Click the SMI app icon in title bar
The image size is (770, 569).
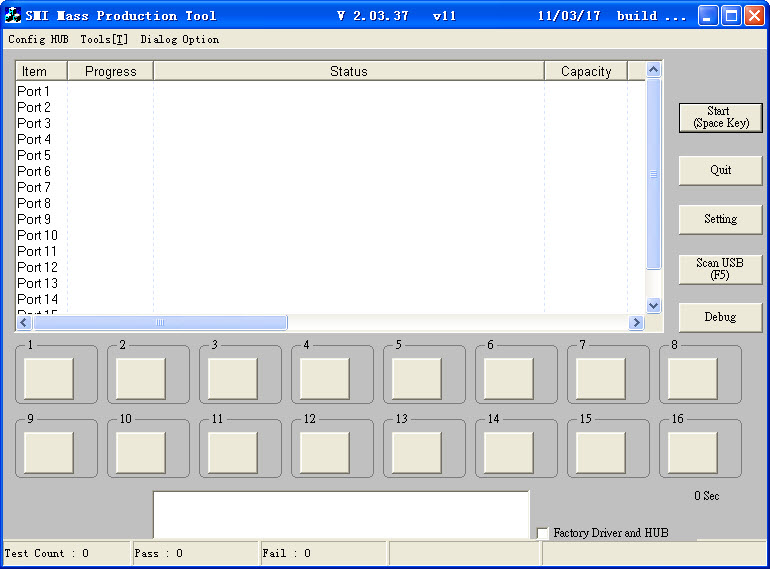(13, 16)
